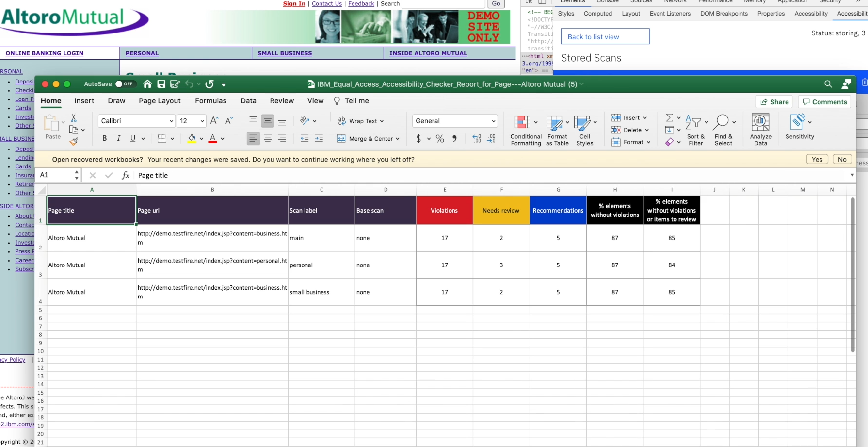Select column header E
The height and width of the screenshot is (447, 868).
(444, 190)
